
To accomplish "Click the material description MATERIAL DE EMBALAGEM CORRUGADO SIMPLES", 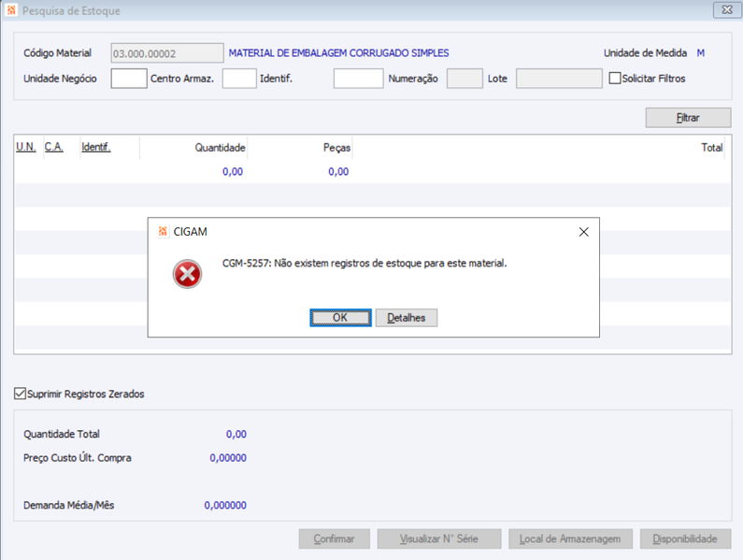I will tap(339, 53).
